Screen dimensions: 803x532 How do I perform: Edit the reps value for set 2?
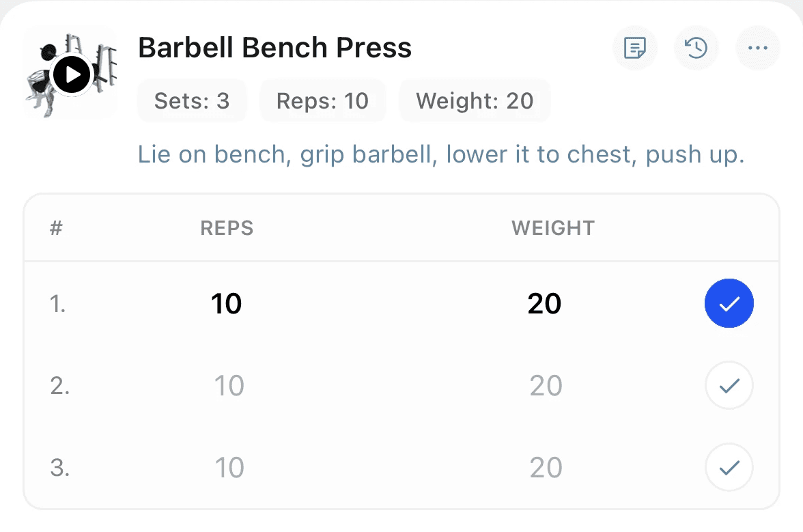[229, 386]
